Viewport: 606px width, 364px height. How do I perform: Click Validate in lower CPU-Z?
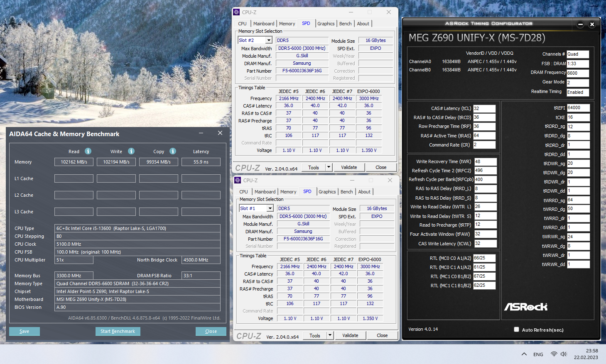point(350,335)
